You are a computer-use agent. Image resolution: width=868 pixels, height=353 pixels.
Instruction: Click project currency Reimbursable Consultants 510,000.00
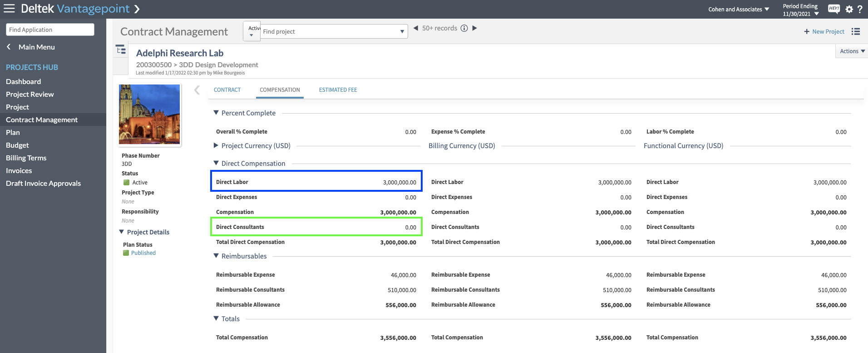[402, 290]
